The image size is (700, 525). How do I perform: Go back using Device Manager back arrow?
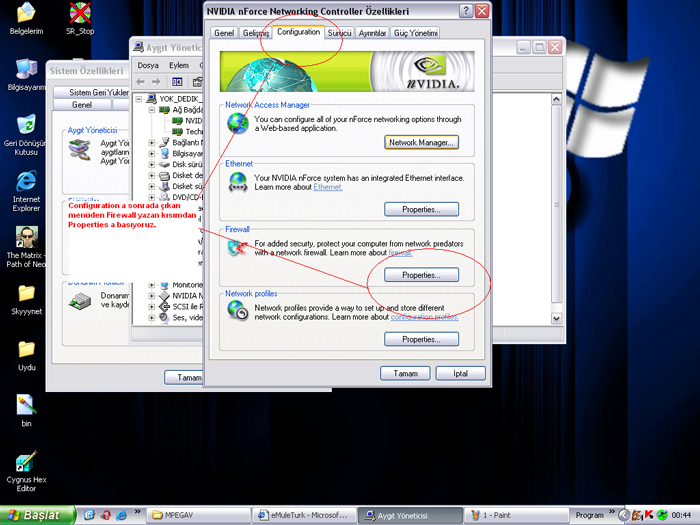(x=141, y=82)
